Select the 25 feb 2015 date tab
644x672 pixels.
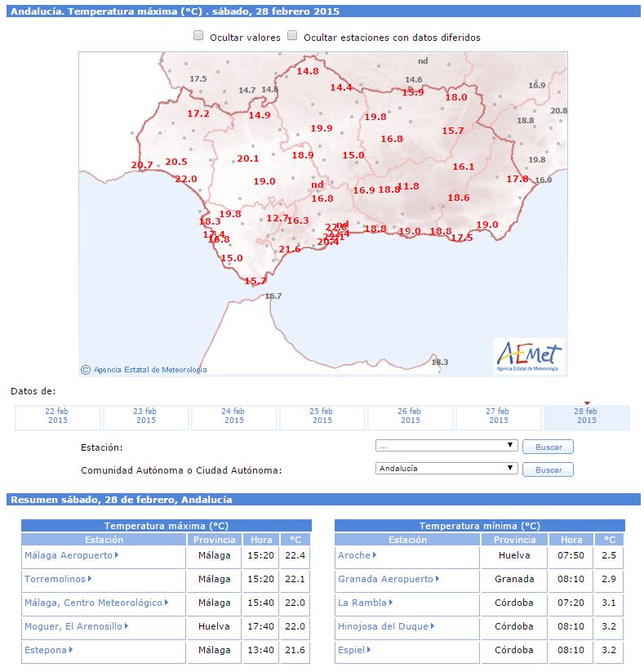322,416
